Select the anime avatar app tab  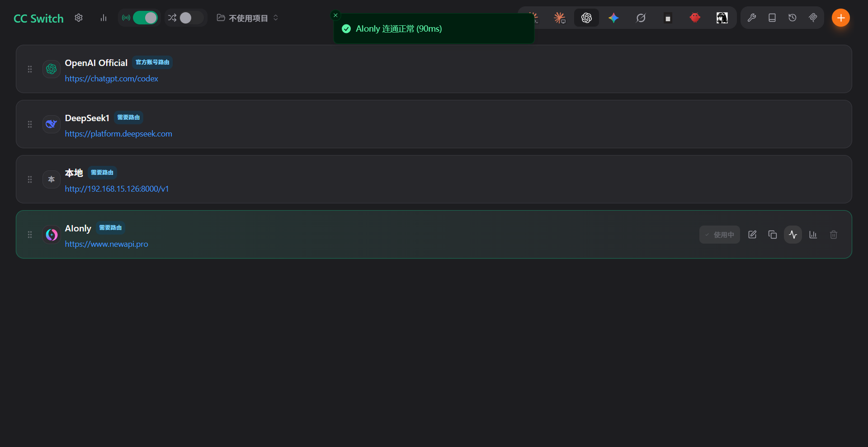click(x=722, y=18)
